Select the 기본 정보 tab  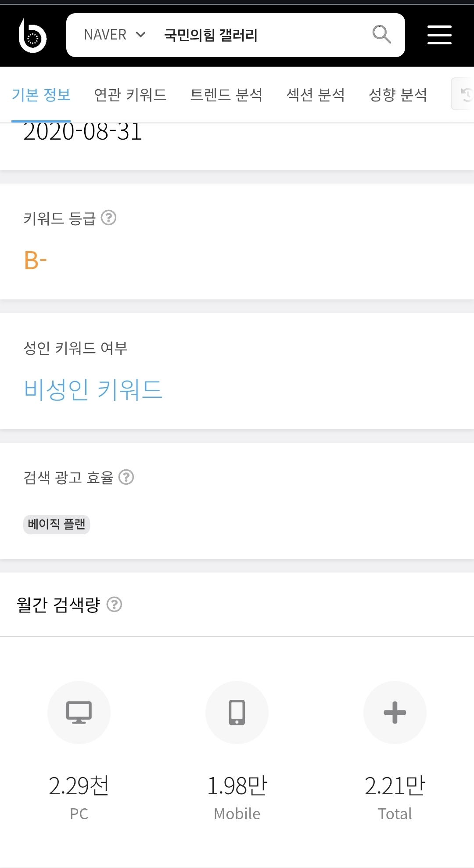pos(41,95)
